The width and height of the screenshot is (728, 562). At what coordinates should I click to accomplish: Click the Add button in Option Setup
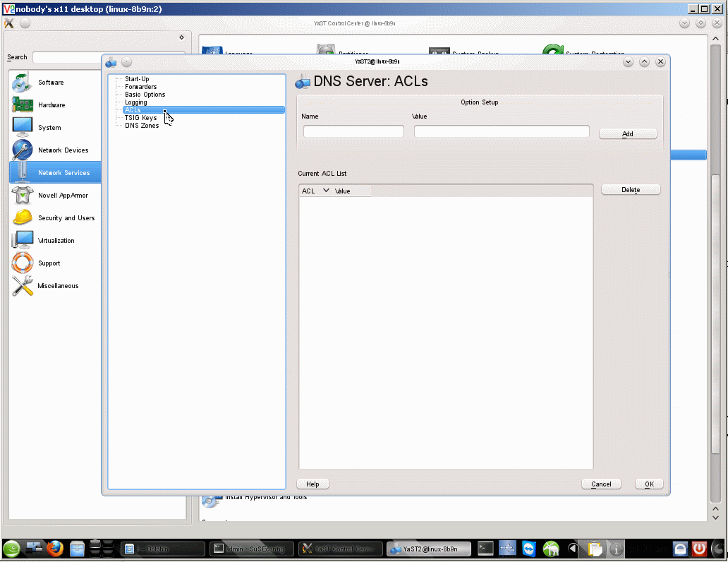pyautogui.click(x=628, y=134)
